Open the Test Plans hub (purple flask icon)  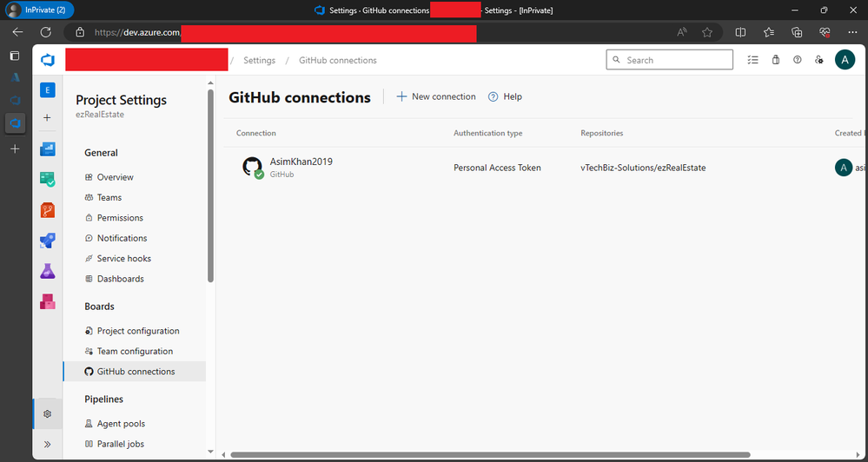48,271
